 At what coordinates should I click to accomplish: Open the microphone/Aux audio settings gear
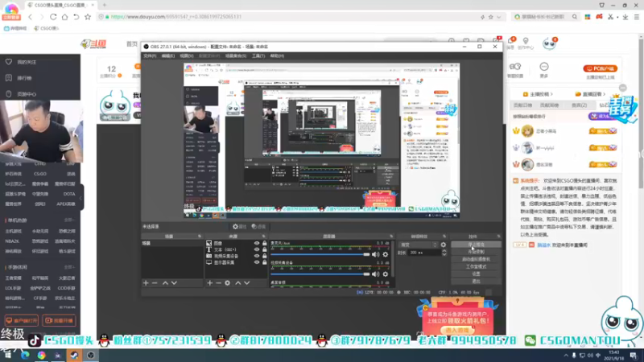tap(386, 254)
